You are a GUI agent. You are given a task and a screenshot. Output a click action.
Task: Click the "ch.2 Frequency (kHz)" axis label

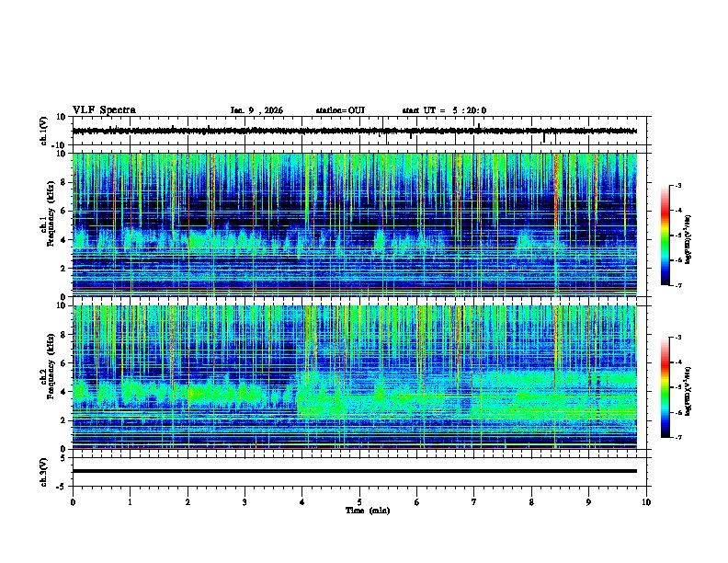coord(48,366)
